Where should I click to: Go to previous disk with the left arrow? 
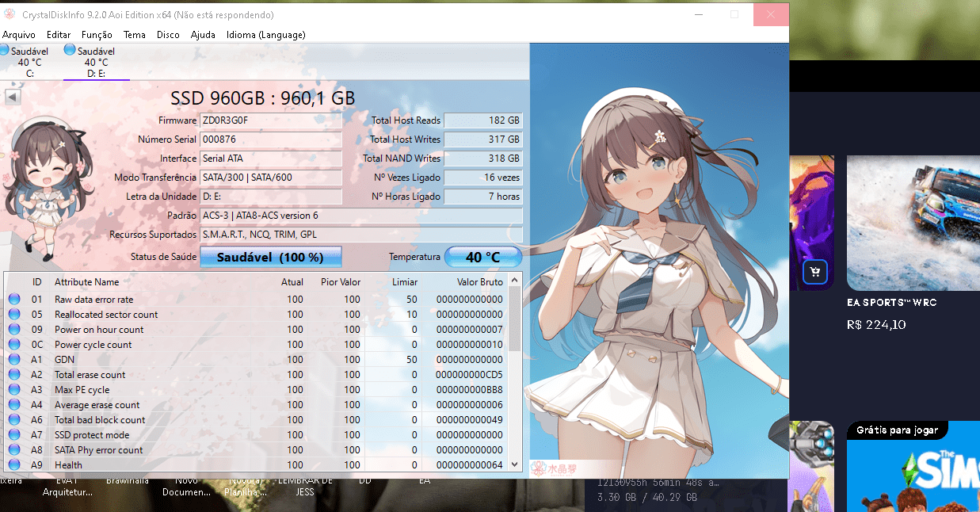pyautogui.click(x=12, y=97)
